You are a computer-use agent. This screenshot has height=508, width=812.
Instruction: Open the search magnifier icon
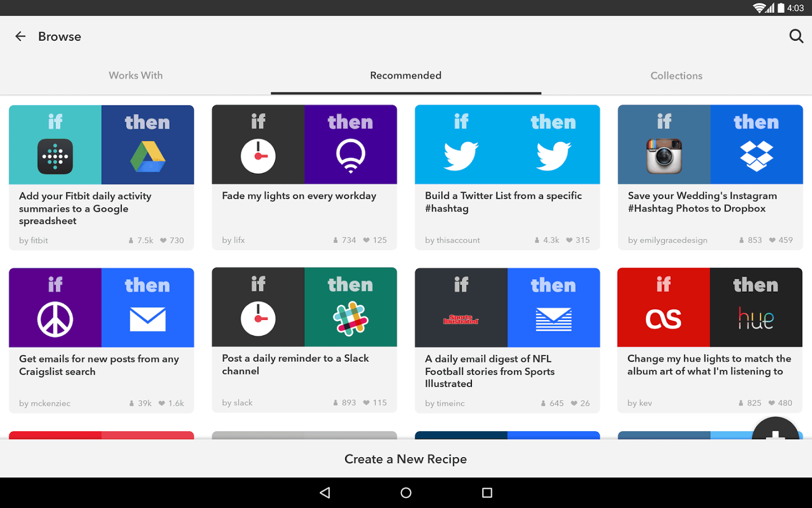pyautogui.click(x=796, y=37)
